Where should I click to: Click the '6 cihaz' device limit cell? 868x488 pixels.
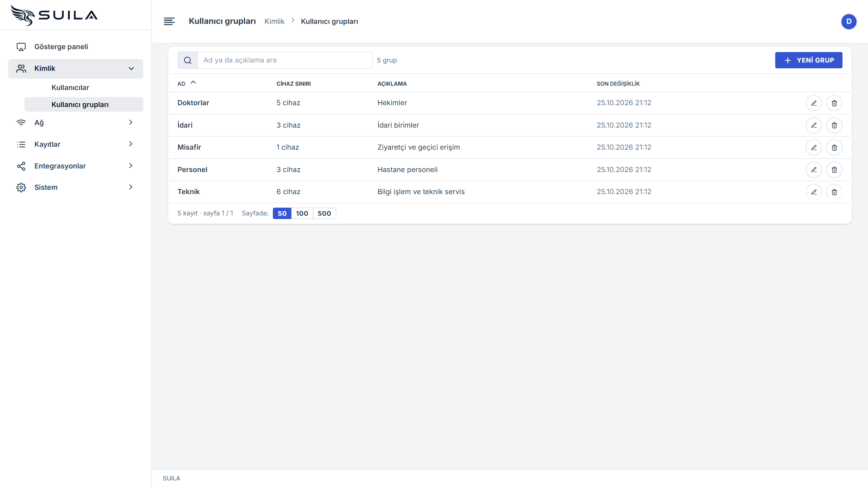[x=289, y=192]
